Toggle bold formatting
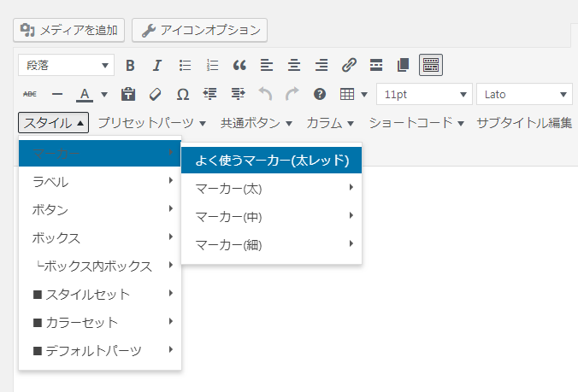The width and height of the screenshot is (578, 392). coord(131,65)
